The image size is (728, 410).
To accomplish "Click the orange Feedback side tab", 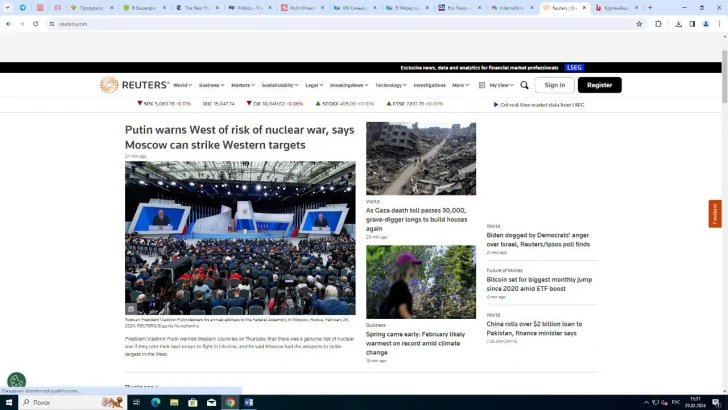I will click(714, 214).
